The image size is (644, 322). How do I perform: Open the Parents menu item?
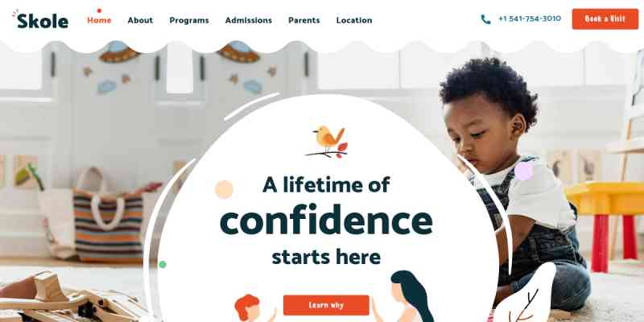[304, 20]
